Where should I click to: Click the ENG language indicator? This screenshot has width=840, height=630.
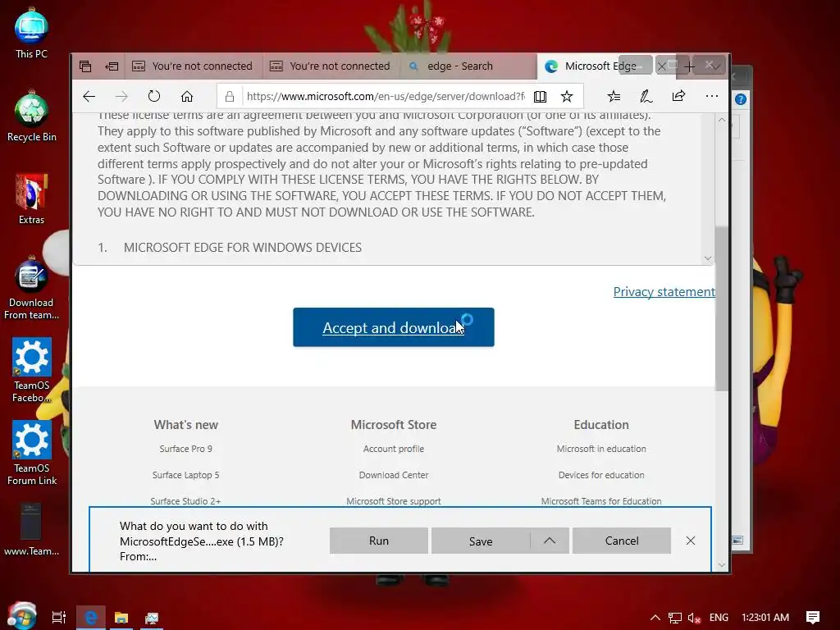click(719, 618)
